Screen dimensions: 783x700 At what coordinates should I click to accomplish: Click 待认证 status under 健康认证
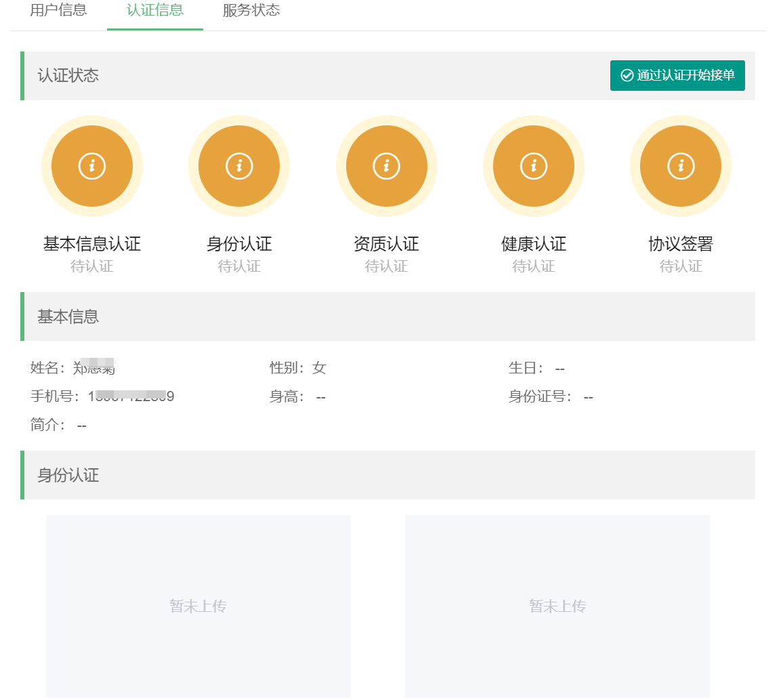click(x=533, y=266)
